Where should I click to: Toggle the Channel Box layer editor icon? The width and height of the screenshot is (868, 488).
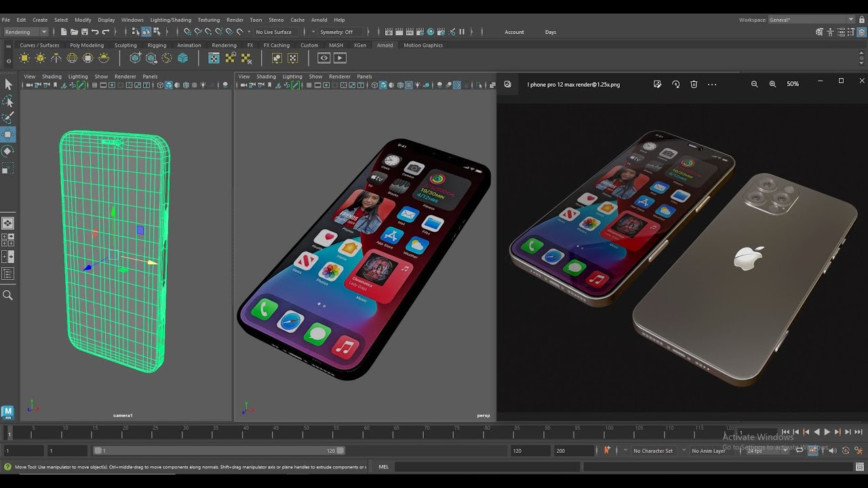[862, 32]
